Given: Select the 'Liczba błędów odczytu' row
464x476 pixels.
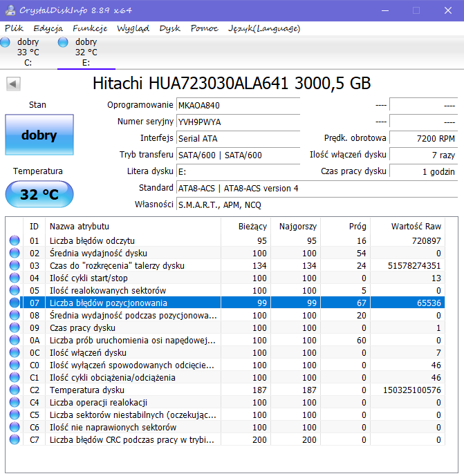Looking at the screenshot, I should [x=225, y=240].
